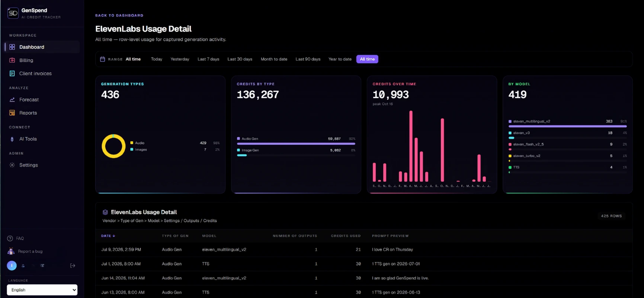Viewport: 644px width, 298px height.
Task: Open the AI Tools plug icon
Action: [12, 139]
